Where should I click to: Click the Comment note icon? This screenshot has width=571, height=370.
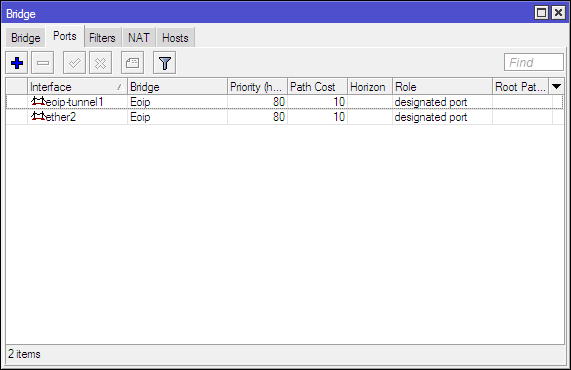click(x=132, y=63)
